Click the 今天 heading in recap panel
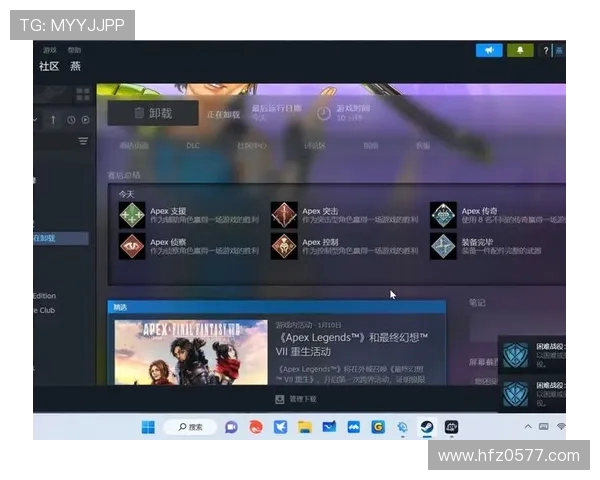600x480 pixels. [126, 194]
